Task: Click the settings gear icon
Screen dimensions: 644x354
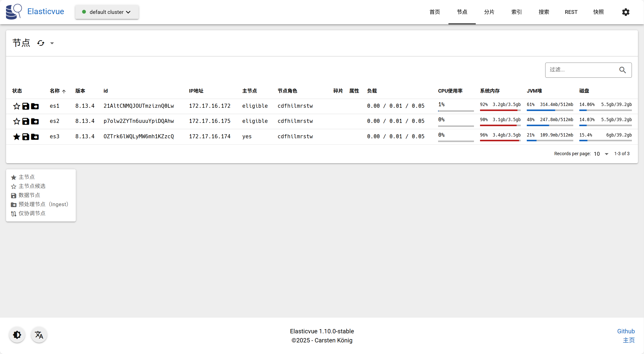Action: click(626, 12)
